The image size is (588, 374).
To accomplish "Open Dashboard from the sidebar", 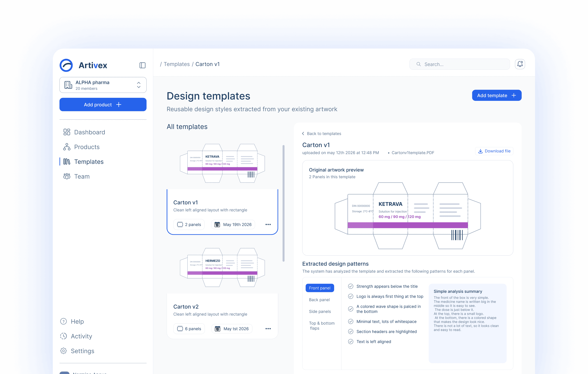I will coord(84,132).
